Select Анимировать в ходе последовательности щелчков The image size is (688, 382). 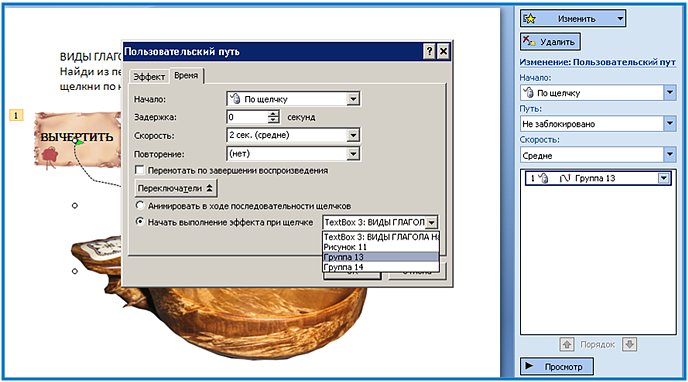coord(140,205)
